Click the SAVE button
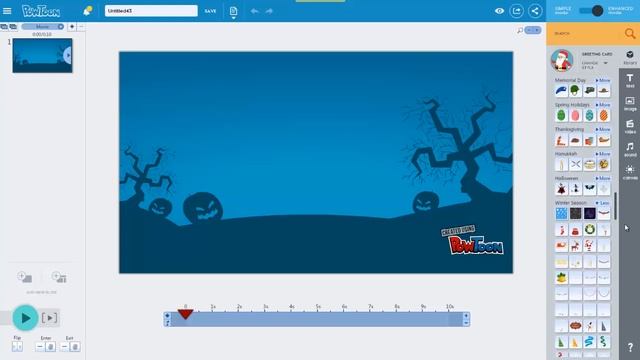Viewport: 640px width, 360px height. 210,11
